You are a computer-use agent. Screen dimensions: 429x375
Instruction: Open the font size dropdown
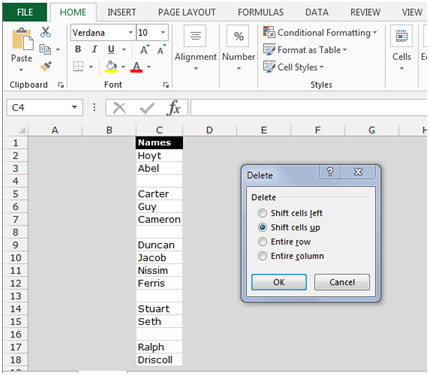pos(163,33)
